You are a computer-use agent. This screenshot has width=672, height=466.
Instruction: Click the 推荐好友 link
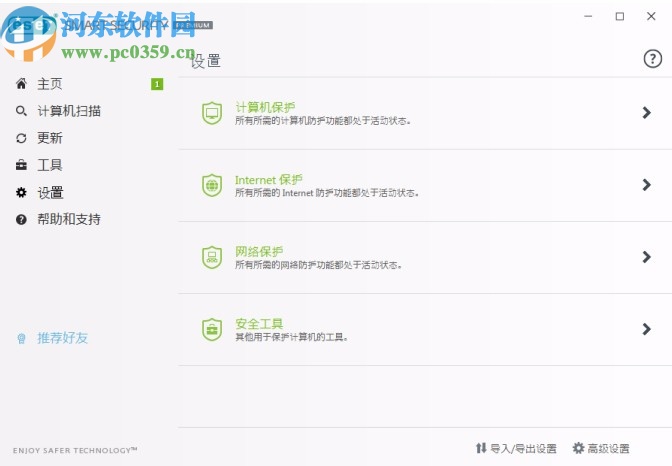coord(63,338)
